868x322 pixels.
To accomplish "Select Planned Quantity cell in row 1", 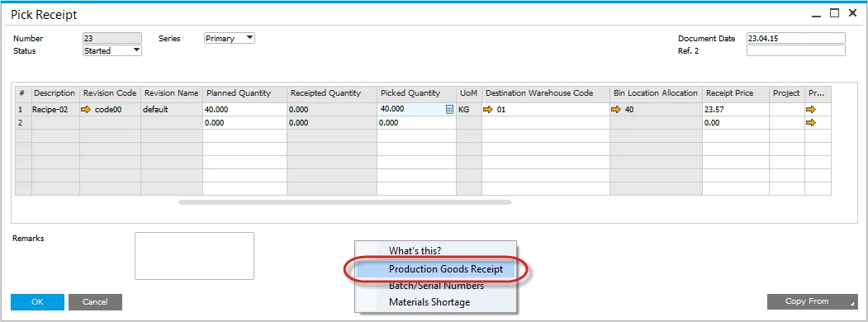I will (244, 110).
